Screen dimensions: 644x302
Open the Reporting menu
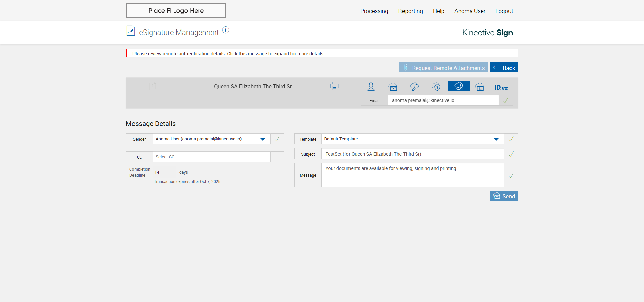(410, 11)
